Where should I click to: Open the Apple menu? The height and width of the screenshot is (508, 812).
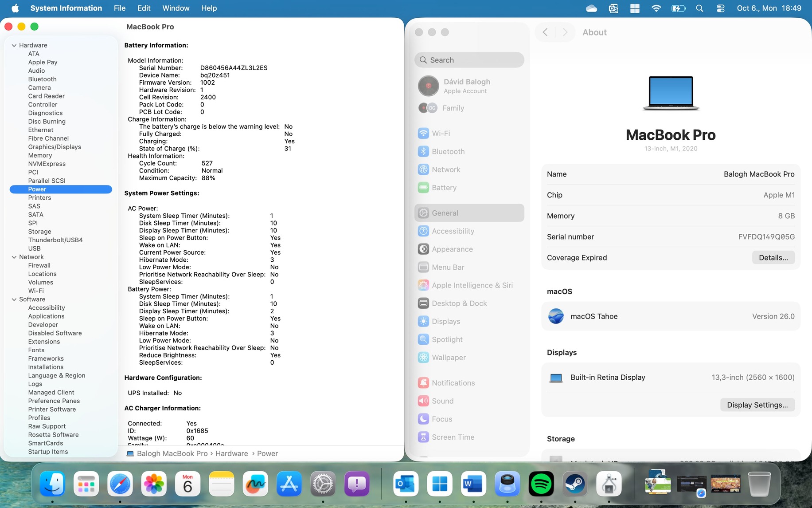15,8
